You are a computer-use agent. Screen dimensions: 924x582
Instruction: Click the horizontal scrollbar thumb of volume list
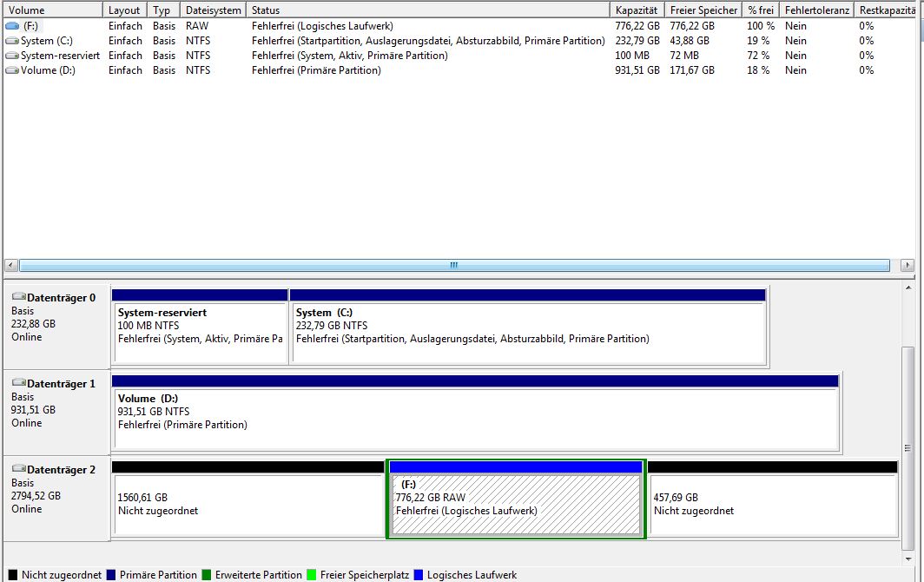(454, 265)
